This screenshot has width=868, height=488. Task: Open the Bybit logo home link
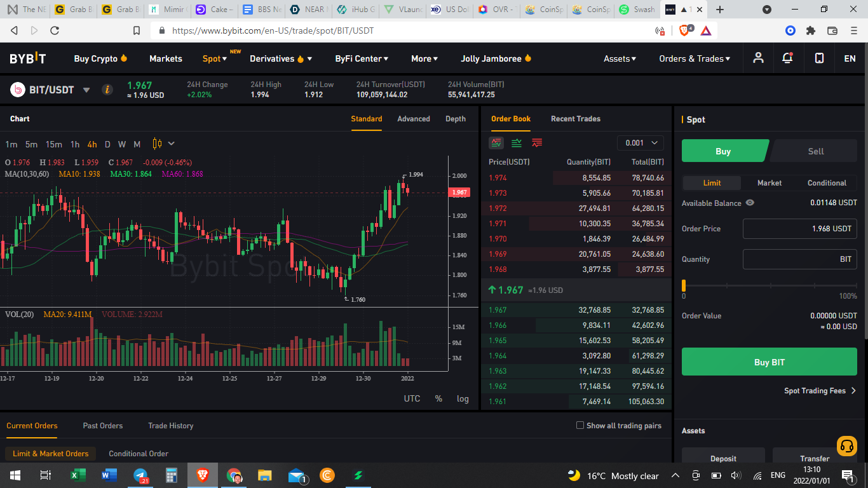point(28,58)
